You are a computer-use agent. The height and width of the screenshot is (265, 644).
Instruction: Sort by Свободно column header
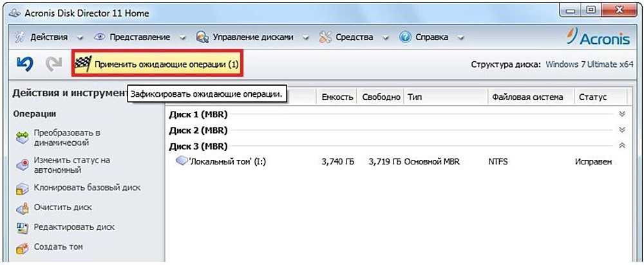(381, 97)
